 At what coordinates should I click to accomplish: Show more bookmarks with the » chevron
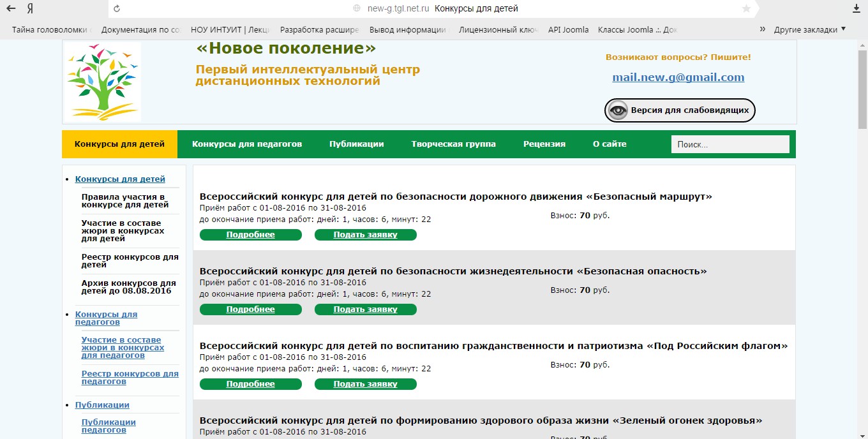(x=762, y=29)
